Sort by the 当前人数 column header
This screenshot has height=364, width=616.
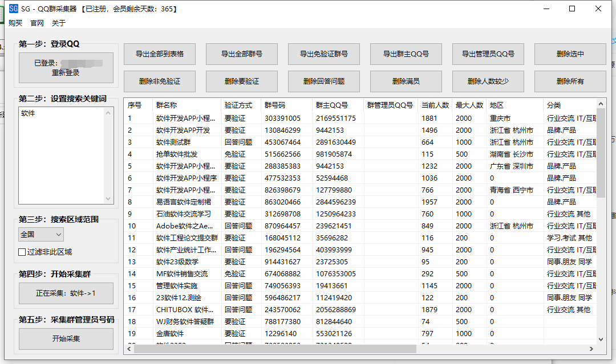pos(435,105)
